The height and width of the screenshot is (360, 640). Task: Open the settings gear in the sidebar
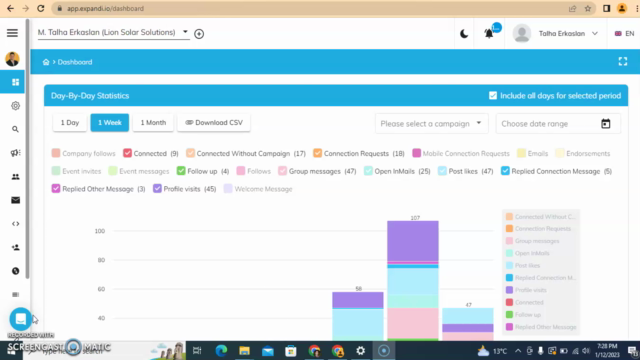pos(16,106)
